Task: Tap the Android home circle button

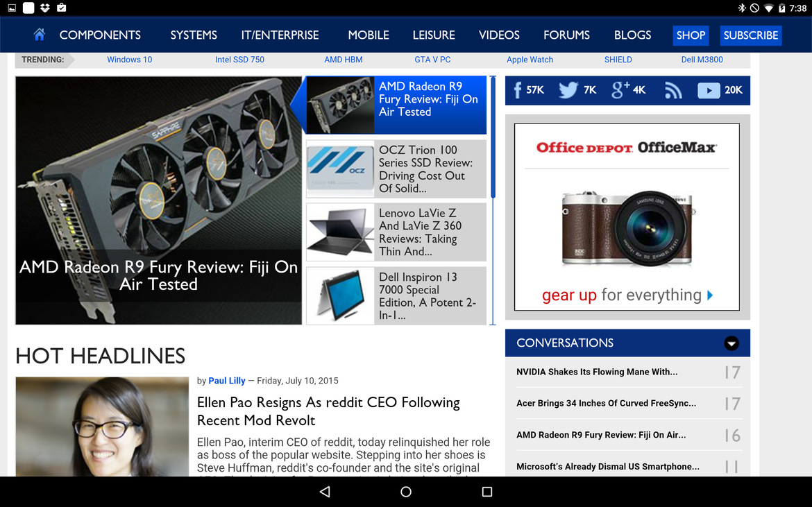Action: coord(406,492)
